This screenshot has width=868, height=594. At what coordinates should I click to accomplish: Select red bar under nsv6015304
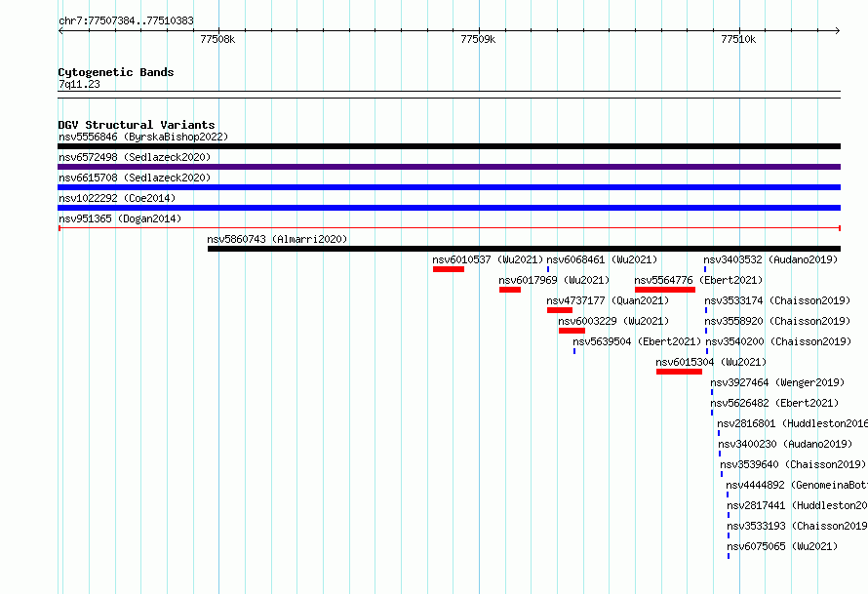coord(679,372)
